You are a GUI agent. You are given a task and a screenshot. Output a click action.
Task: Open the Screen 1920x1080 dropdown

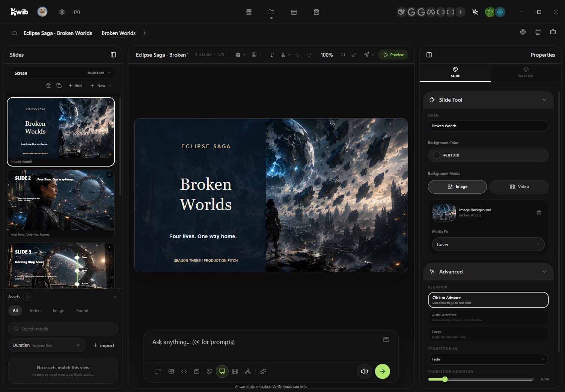[x=63, y=73]
